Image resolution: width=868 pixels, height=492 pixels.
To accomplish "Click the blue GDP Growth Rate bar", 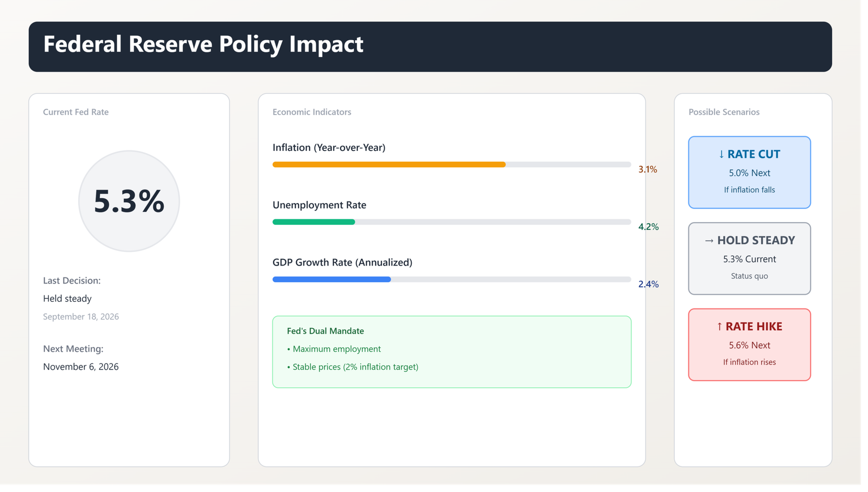I will (x=331, y=280).
